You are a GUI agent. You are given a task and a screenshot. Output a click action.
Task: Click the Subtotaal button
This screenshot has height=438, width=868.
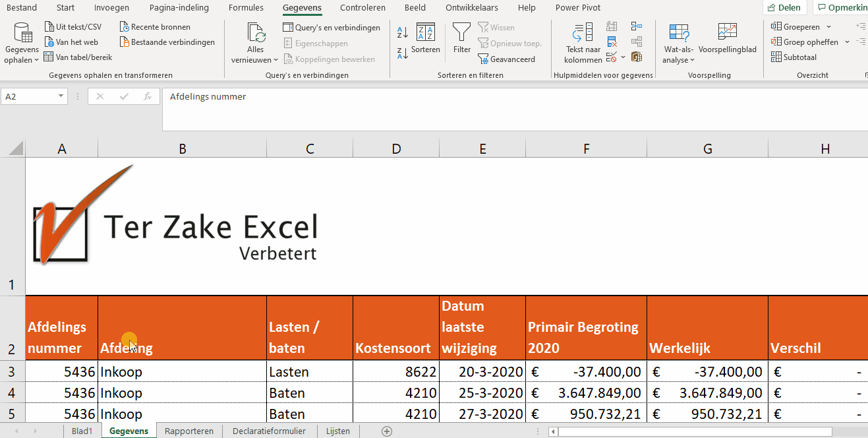coord(794,57)
